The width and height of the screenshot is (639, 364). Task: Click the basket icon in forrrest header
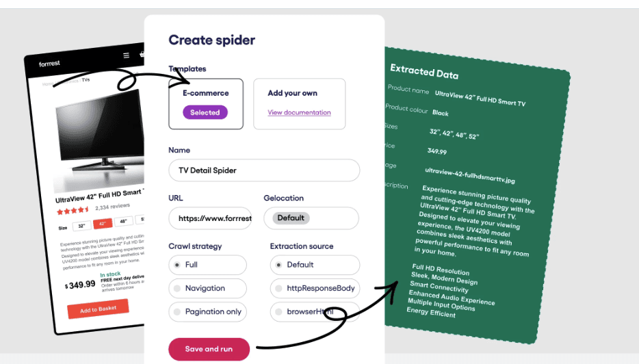(142, 53)
